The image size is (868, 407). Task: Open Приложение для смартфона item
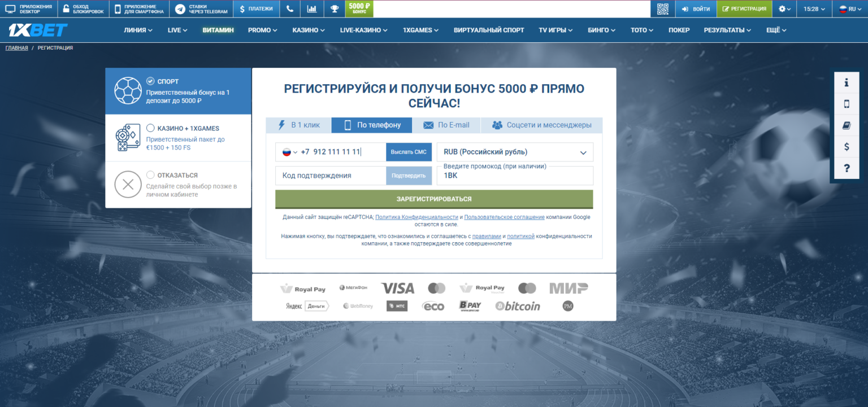click(x=140, y=9)
